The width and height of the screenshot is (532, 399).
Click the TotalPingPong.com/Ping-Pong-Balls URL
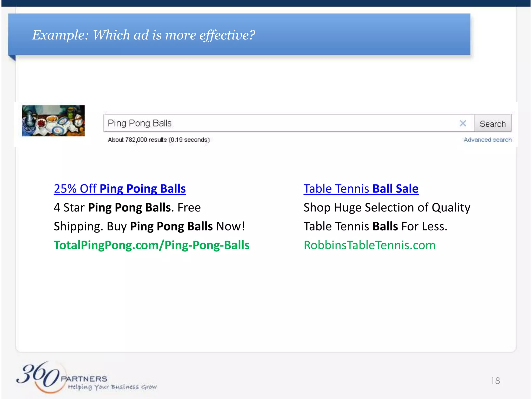coord(151,245)
